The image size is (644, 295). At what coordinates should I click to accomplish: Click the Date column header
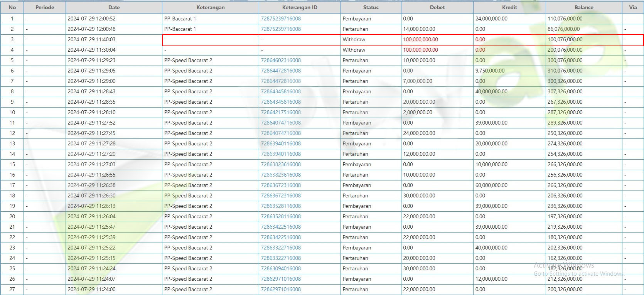[114, 7]
